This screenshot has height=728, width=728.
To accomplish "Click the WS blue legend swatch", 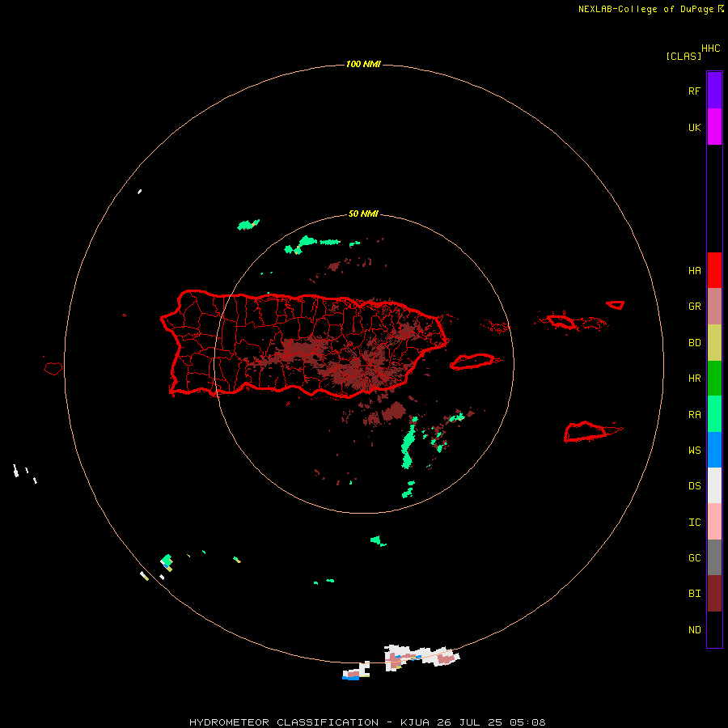I will (x=714, y=450).
